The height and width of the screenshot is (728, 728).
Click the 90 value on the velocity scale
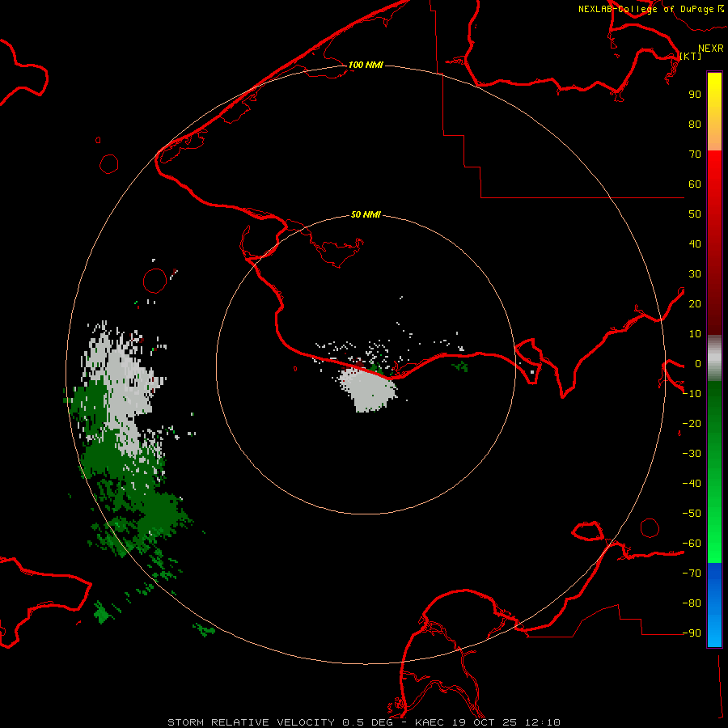coord(695,95)
